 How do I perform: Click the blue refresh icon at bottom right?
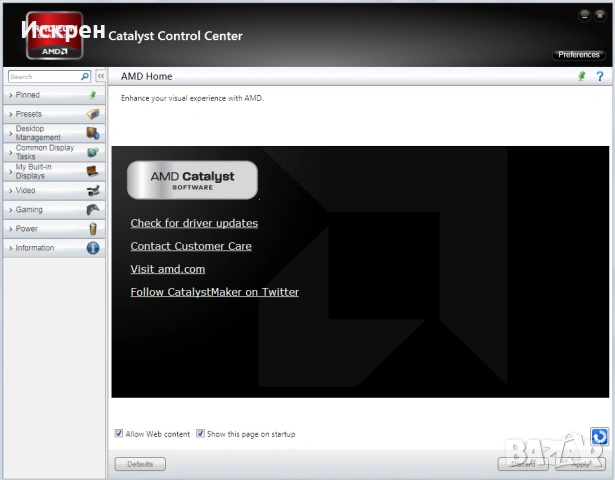click(x=599, y=436)
